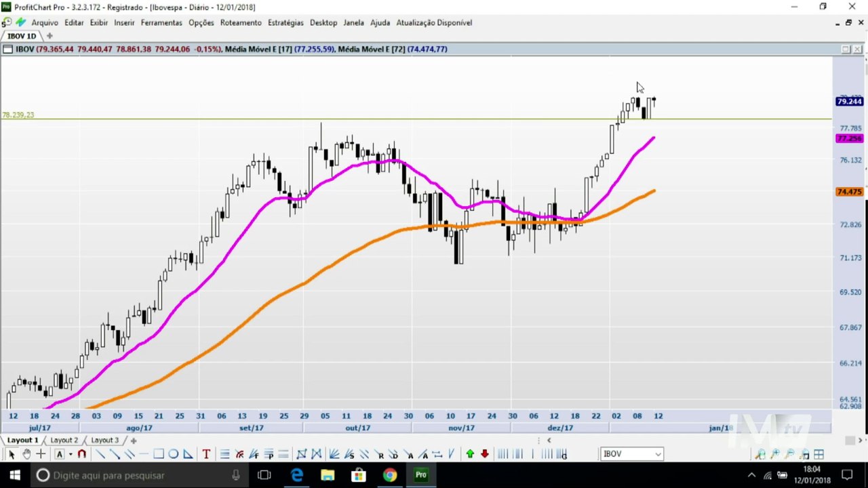Select the P projection lines tool
This screenshot has width=868, height=488.
coord(269,454)
